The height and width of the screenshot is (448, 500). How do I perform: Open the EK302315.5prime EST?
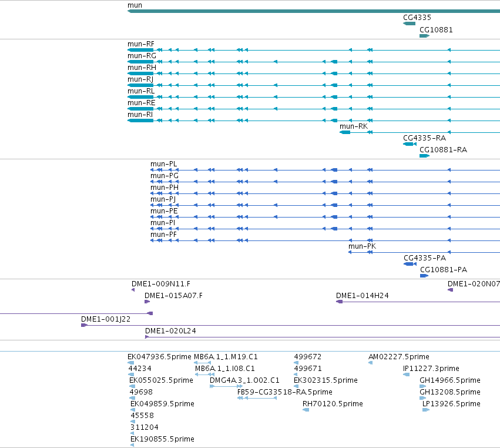(296, 386)
